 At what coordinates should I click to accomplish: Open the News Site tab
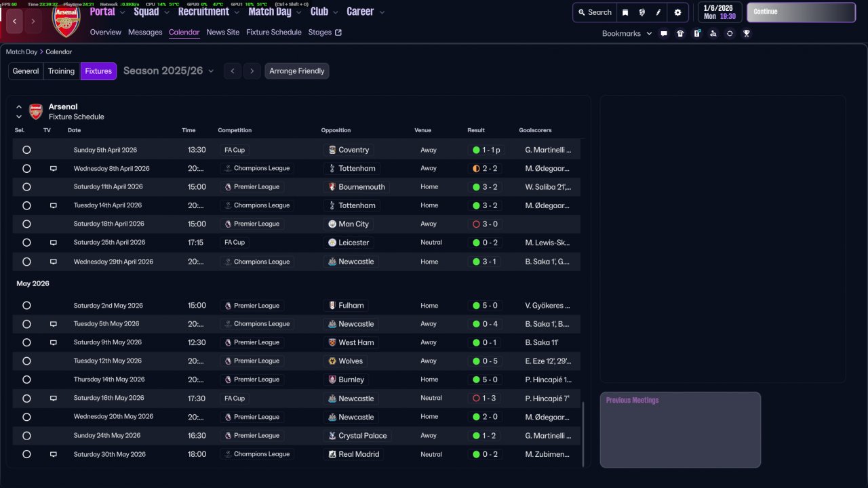tap(223, 32)
